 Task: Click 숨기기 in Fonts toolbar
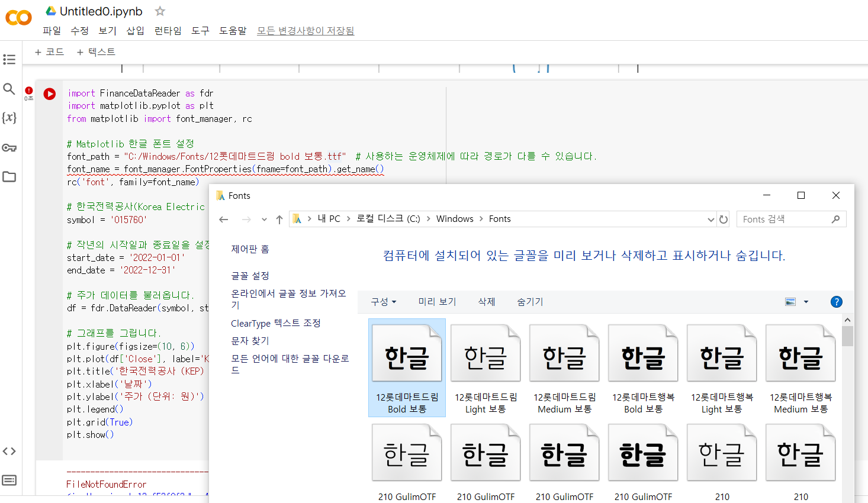pyautogui.click(x=530, y=302)
